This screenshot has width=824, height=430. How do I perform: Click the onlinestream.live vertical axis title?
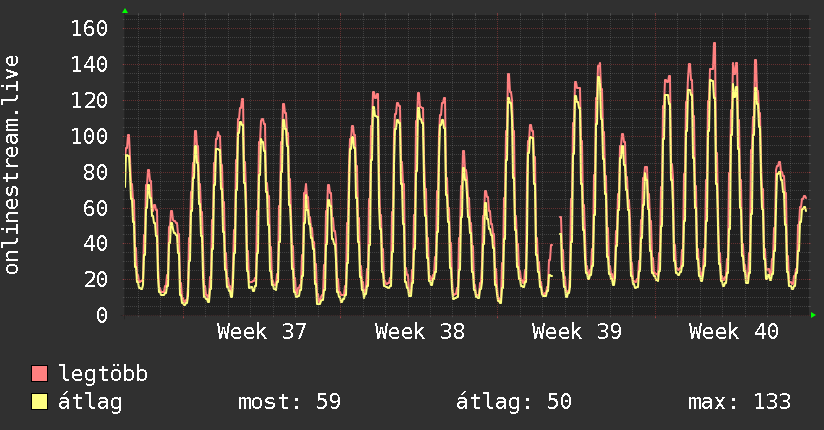(12, 165)
